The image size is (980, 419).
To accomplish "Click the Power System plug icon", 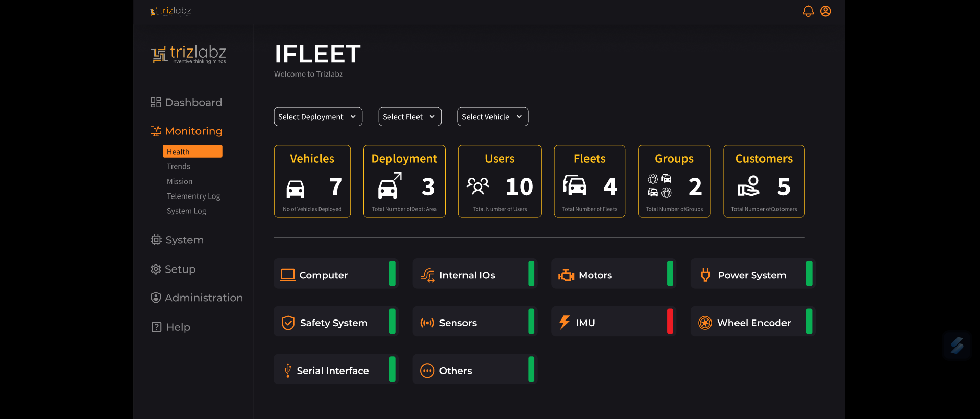I will (x=705, y=275).
